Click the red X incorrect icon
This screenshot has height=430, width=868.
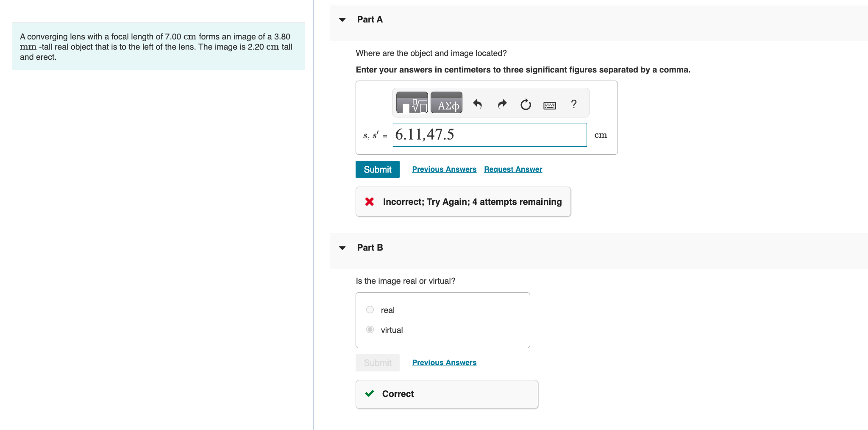370,202
